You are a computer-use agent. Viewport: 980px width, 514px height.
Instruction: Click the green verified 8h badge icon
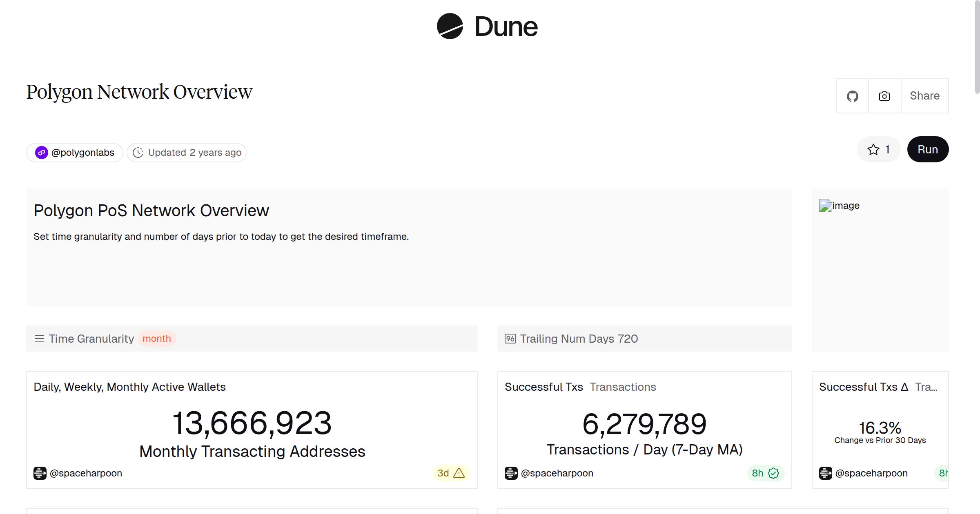pyautogui.click(x=773, y=473)
